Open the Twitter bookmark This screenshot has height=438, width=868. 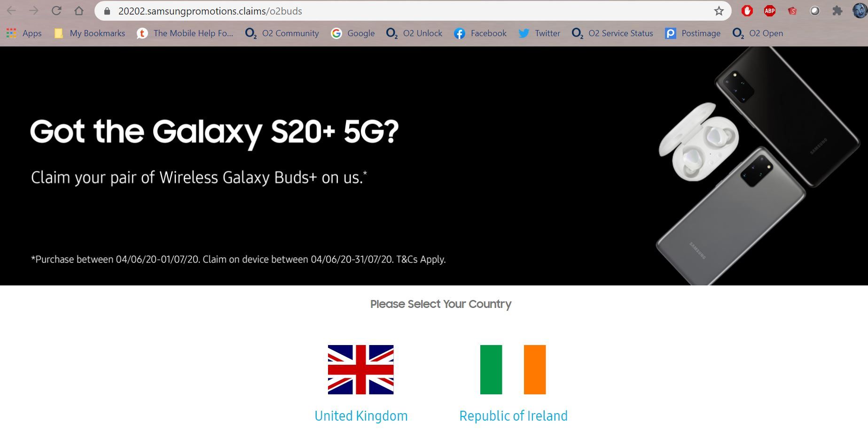[x=540, y=33]
